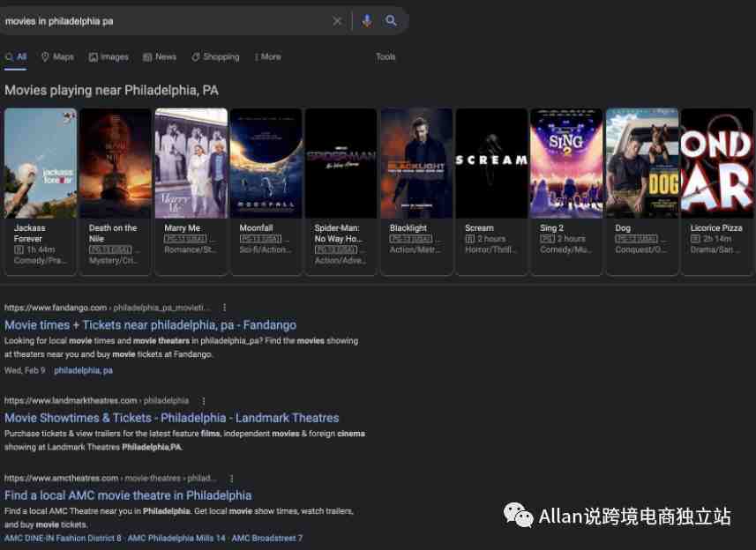Click the 'Sing 2' title text
Image resolution: width=756 pixels, height=550 pixels.
(x=551, y=227)
